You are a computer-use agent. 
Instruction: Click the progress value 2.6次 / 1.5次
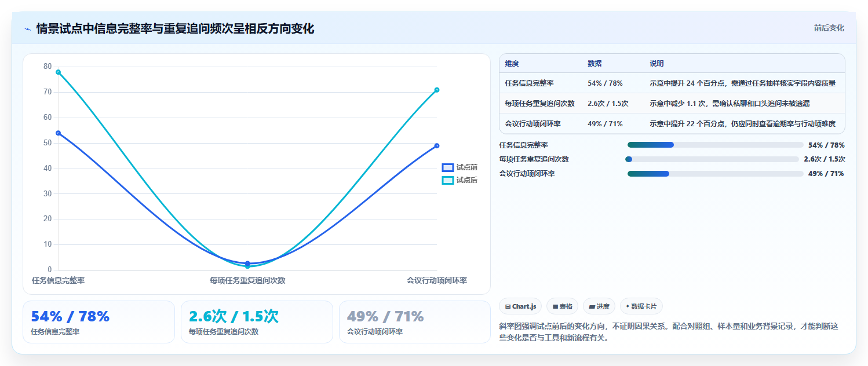pos(825,159)
